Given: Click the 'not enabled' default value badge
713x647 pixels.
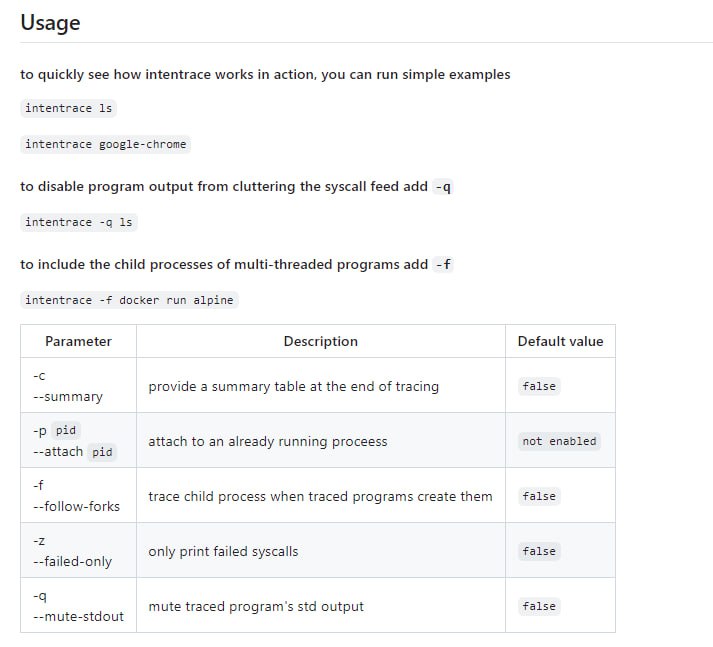Looking at the screenshot, I should click(559, 441).
